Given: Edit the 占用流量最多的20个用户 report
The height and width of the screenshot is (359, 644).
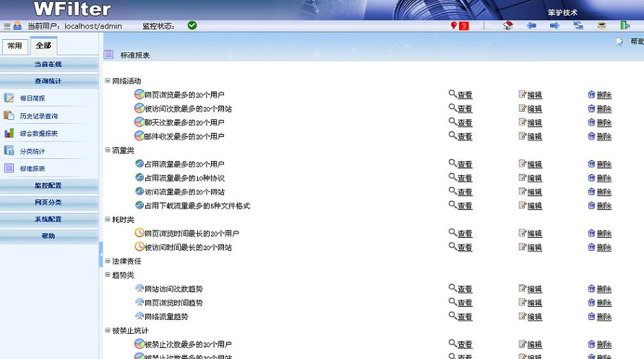Looking at the screenshot, I should 531,164.
